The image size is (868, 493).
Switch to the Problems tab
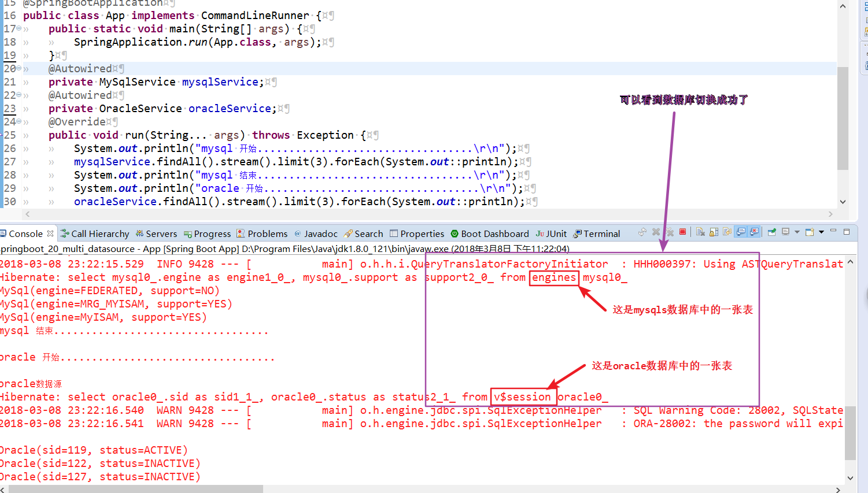(262, 233)
